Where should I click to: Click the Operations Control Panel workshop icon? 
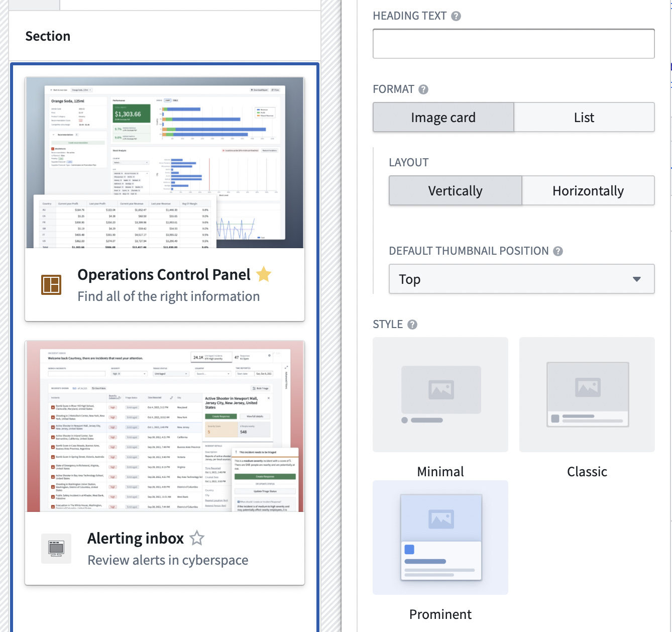pyautogui.click(x=51, y=284)
